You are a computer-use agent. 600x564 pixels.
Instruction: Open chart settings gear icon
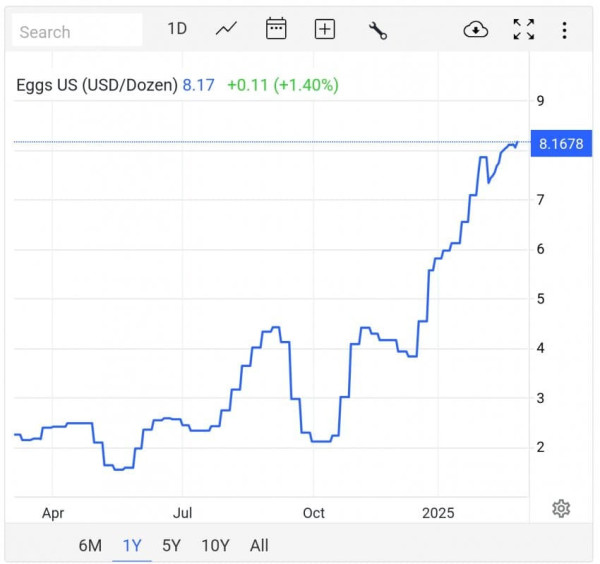pyautogui.click(x=561, y=508)
